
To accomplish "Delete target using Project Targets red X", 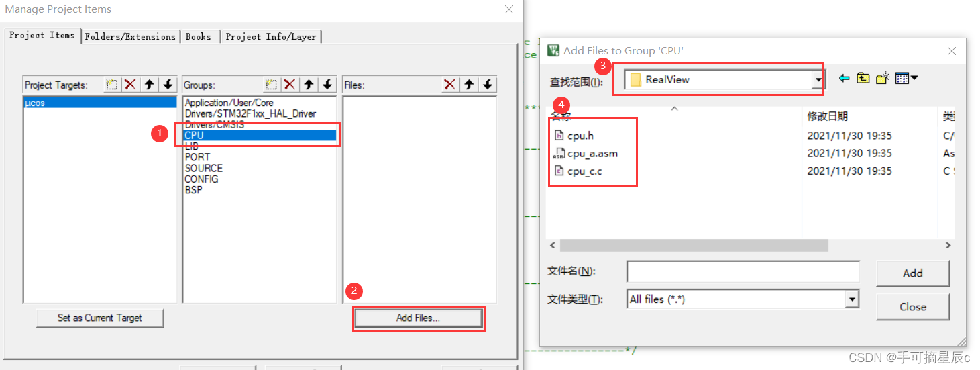I will pos(130,85).
